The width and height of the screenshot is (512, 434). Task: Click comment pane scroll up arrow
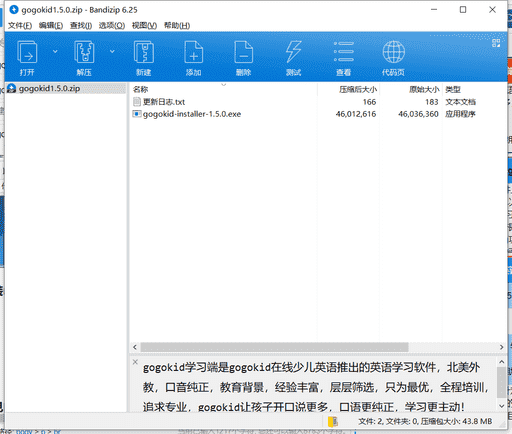tap(502, 362)
